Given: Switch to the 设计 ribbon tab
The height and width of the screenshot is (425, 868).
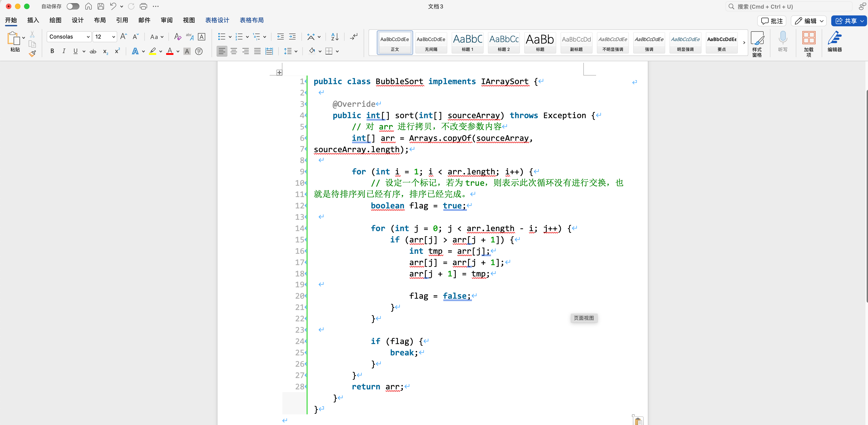Looking at the screenshot, I should pyautogui.click(x=77, y=20).
